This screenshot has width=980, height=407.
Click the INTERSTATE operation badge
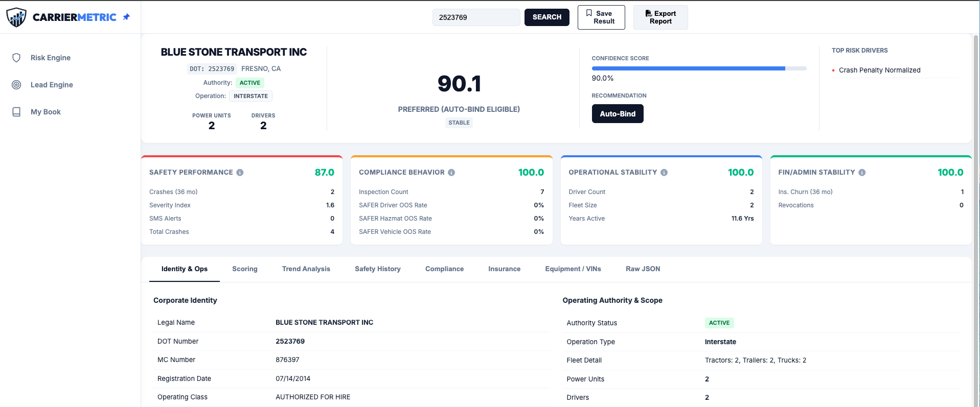pyautogui.click(x=250, y=96)
